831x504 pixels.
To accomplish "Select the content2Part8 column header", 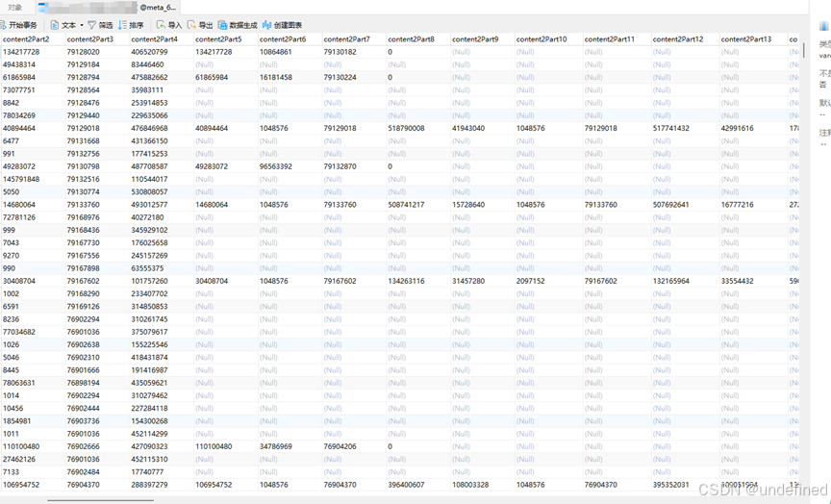I will pos(412,38).
